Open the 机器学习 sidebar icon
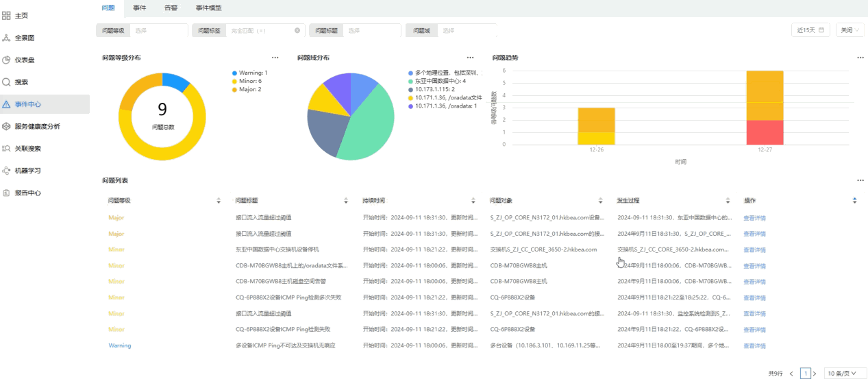The width and height of the screenshot is (868, 390). pos(6,171)
